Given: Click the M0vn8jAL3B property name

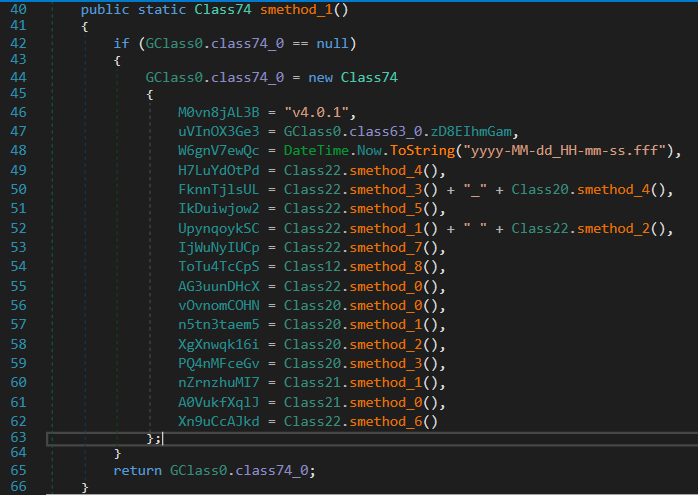Looking at the screenshot, I should point(219,112).
